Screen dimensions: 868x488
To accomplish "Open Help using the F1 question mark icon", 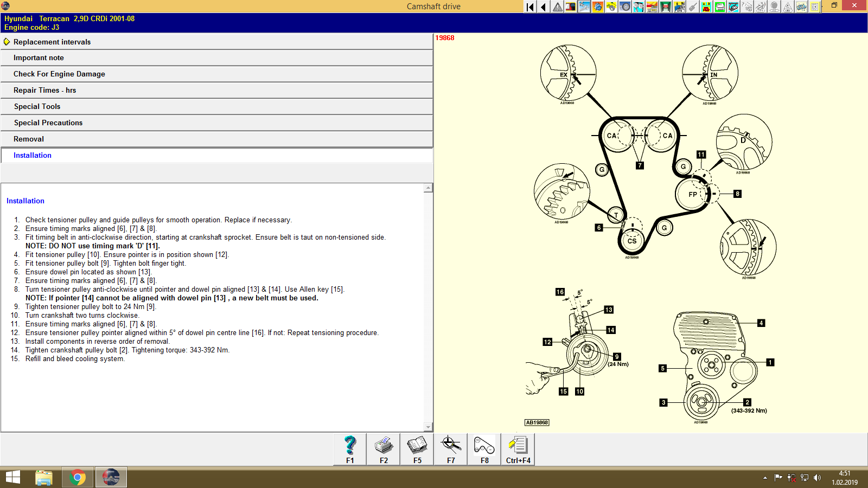I will tap(349, 449).
